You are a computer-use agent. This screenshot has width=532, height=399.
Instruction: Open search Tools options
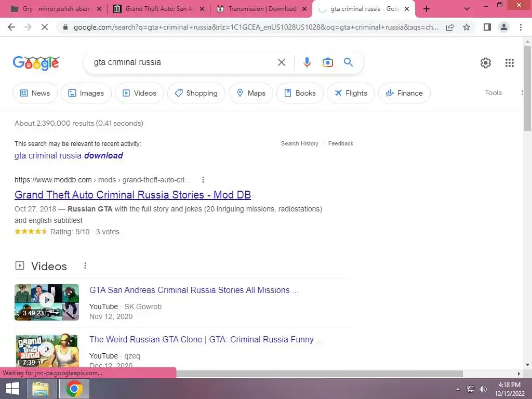click(493, 92)
